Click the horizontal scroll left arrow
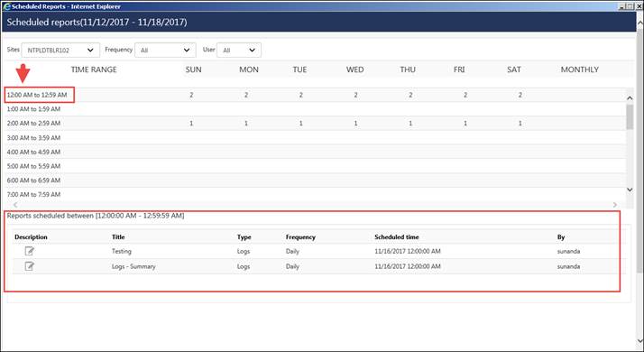This screenshot has height=352, width=644. (15, 204)
